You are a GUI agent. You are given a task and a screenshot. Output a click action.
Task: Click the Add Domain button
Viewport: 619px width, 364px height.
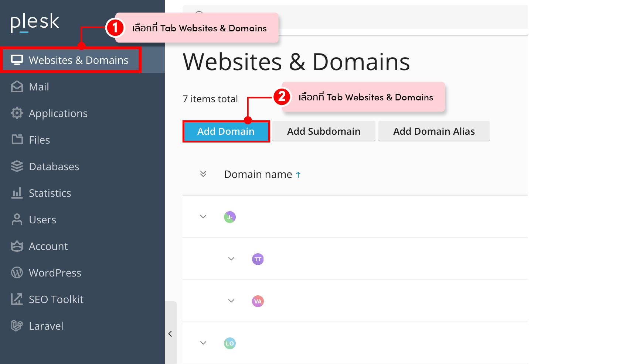226,131
